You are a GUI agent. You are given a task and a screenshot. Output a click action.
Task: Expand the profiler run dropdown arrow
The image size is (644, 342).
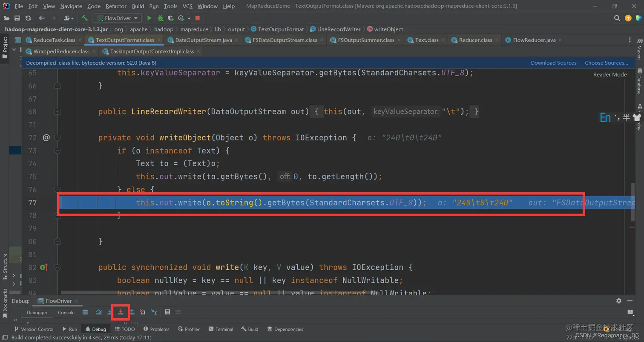[189, 18]
